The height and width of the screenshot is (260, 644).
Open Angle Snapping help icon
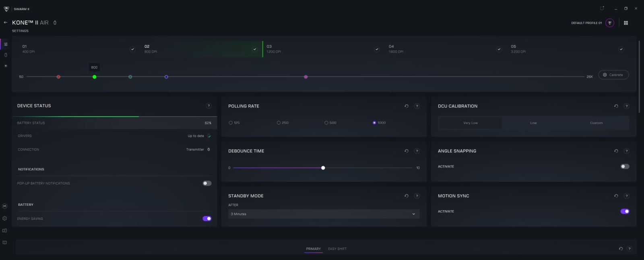coord(627,151)
